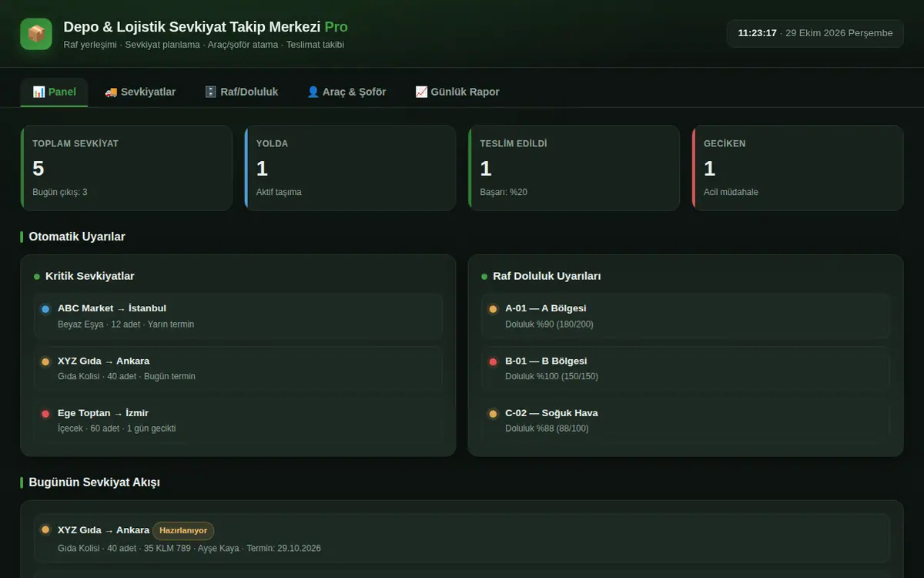The width and height of the screenshot is (924, 578).
Task: Click the orange dot beside XYZ Gıda under Kritik Sevkiyatlar
Action: pyautogui.click(x=45, y=361)
